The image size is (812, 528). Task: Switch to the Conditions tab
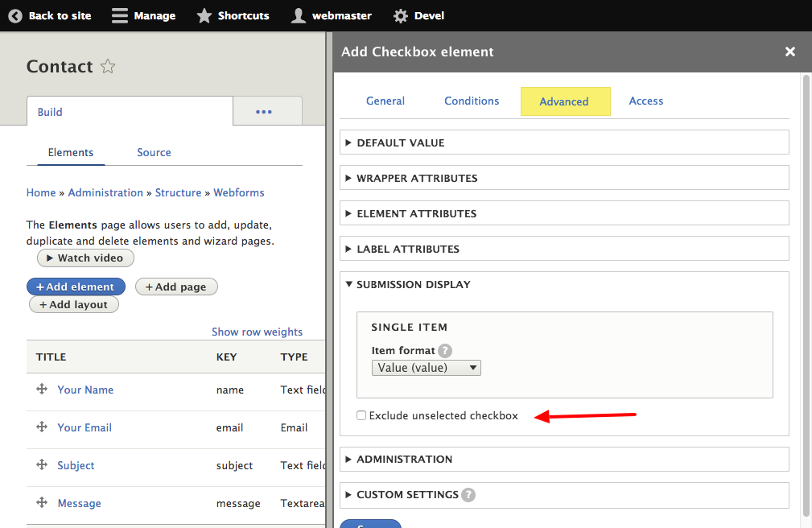coord(472,101)
